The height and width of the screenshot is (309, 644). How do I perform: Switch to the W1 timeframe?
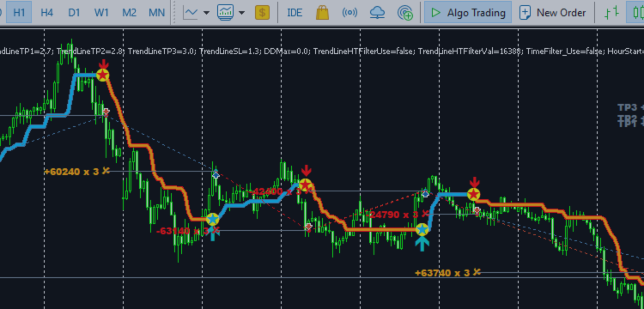[101, 12]
